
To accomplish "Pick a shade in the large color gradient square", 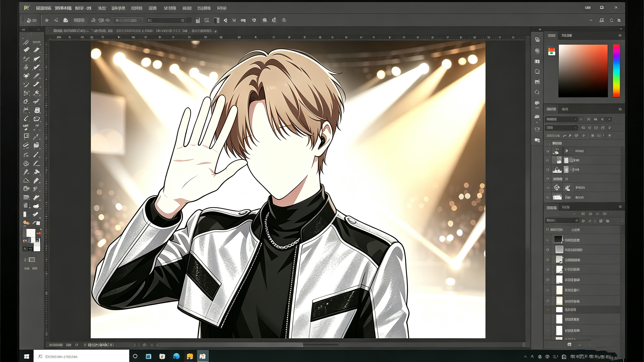I will click(583, 71).
